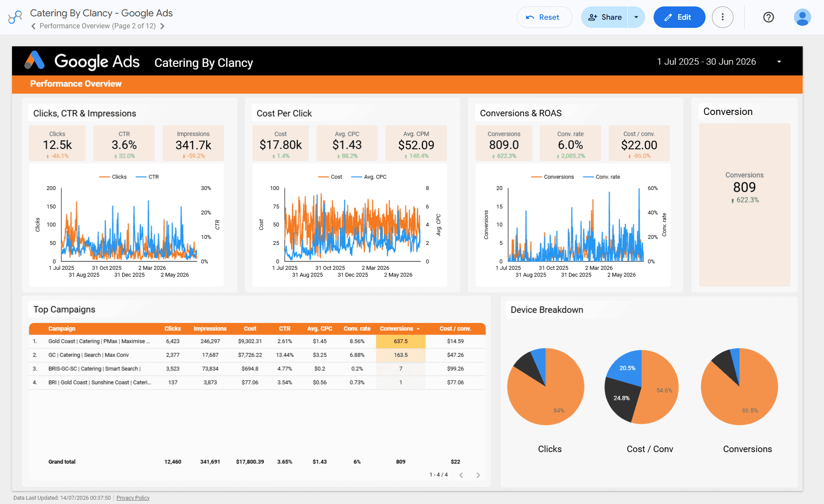Click the Looker Studio logo icon

tap(15, 17)
